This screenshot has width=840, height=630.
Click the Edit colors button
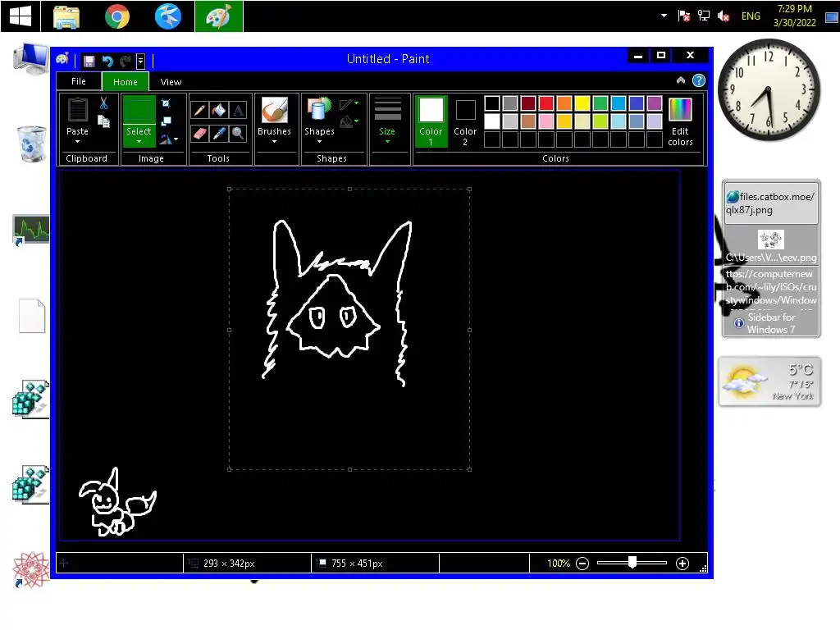pos(680,121)
